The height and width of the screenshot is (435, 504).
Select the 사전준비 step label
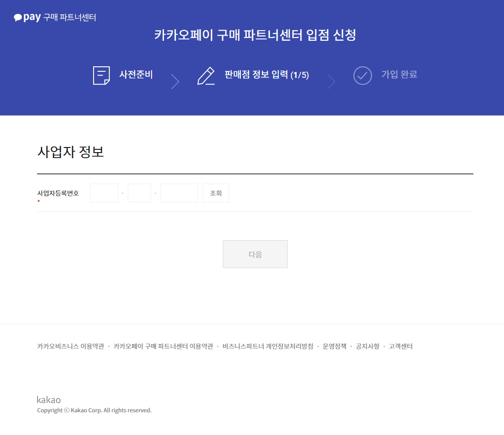(x=136, y=75)
